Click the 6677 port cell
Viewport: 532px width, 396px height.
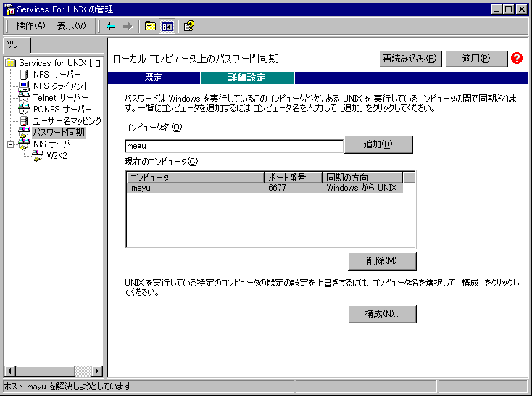(x=277, y=188)
